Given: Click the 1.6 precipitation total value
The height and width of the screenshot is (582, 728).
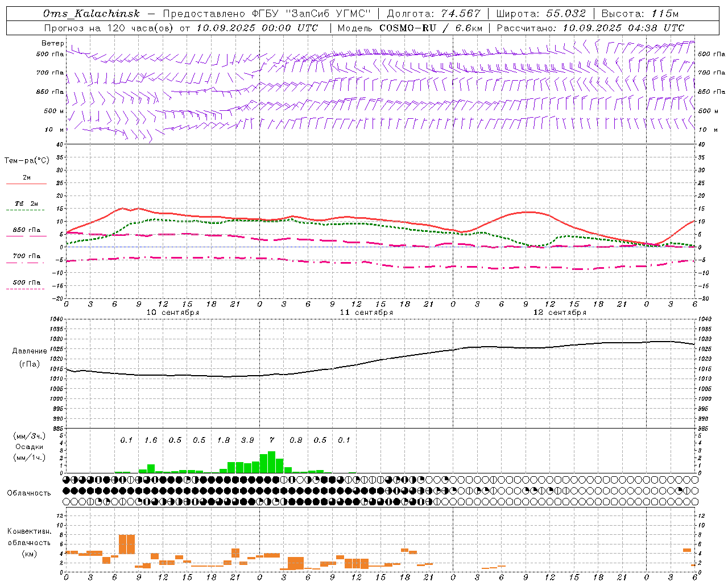Looking at the screenshot, I should click(151, 440).
